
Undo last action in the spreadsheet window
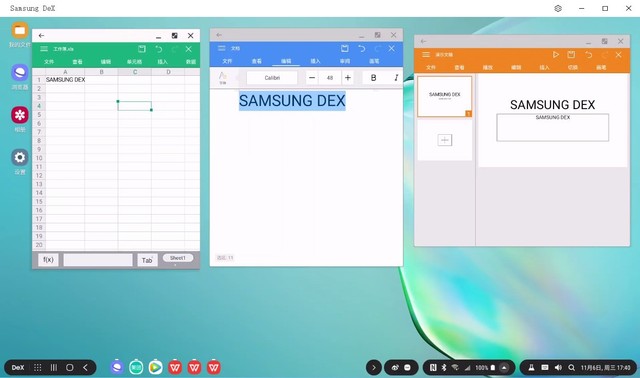(159, 49)
